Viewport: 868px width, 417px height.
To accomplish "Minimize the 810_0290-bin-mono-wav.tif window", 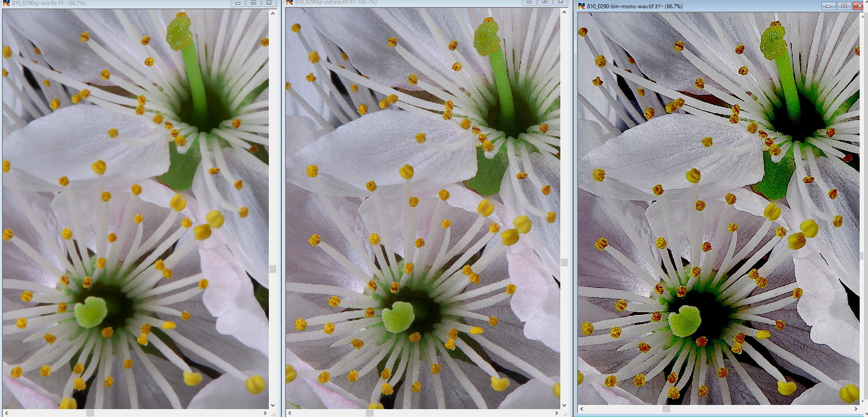I will coord(828,6).
